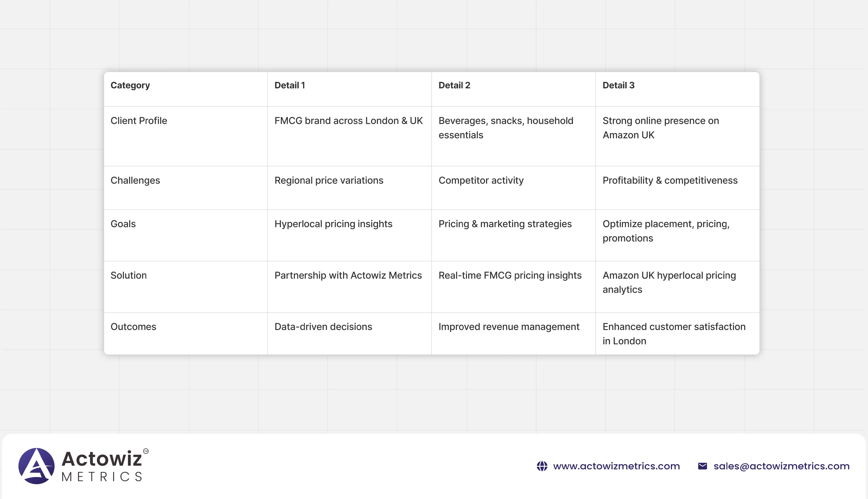Select the 'Hyperlocal pricing insights' cell
The height and width of the screenshot is (499, 868).
point(333,224)
